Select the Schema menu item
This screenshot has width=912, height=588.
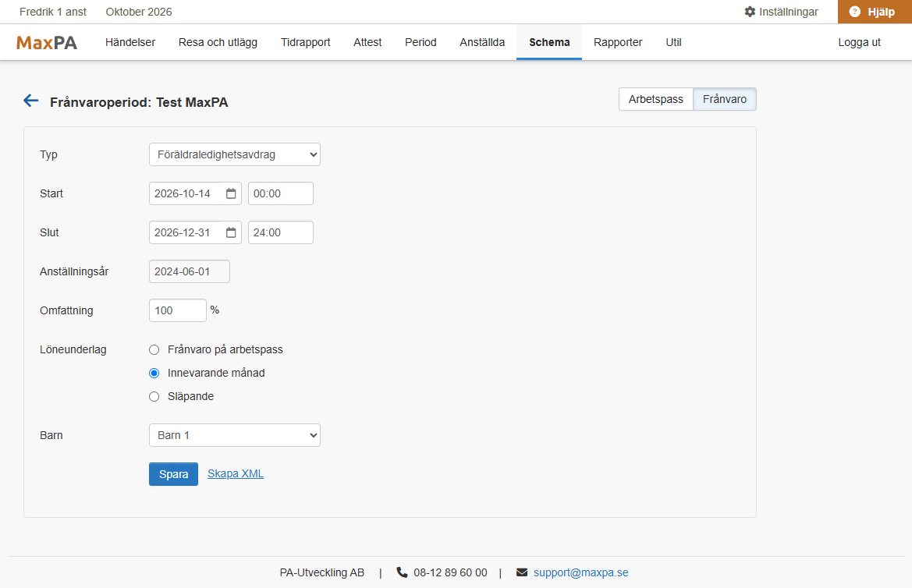(549, 42)
